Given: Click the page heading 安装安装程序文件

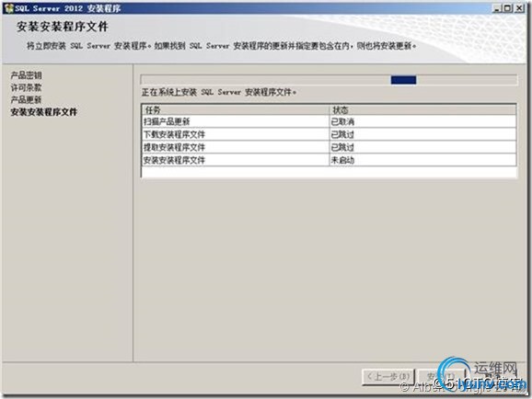Looking at the screenshot, I should coord(63,27).
